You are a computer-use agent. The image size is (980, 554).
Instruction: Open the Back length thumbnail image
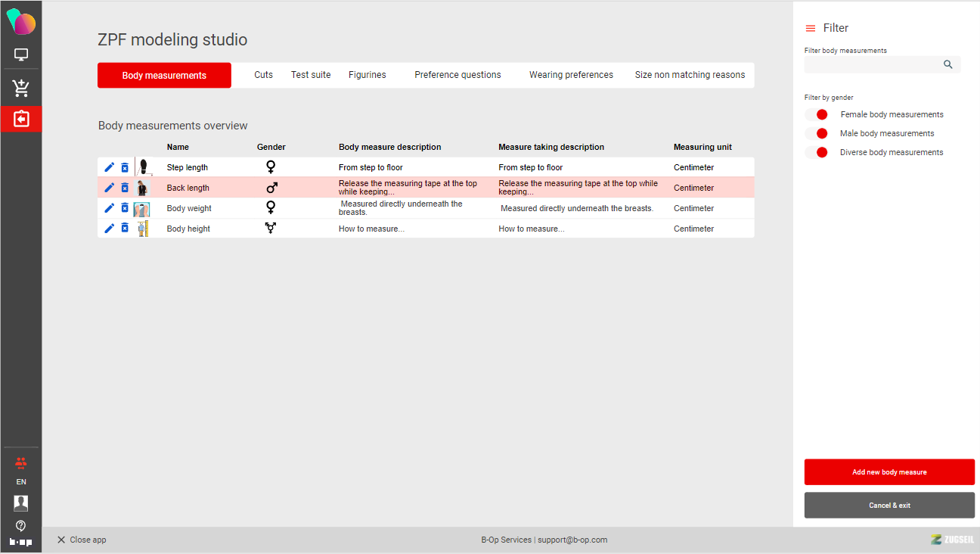[142, 188]
